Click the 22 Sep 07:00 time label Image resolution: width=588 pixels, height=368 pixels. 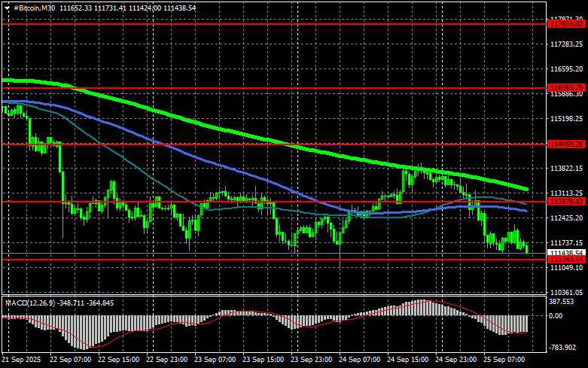click(x=71, y=360)
